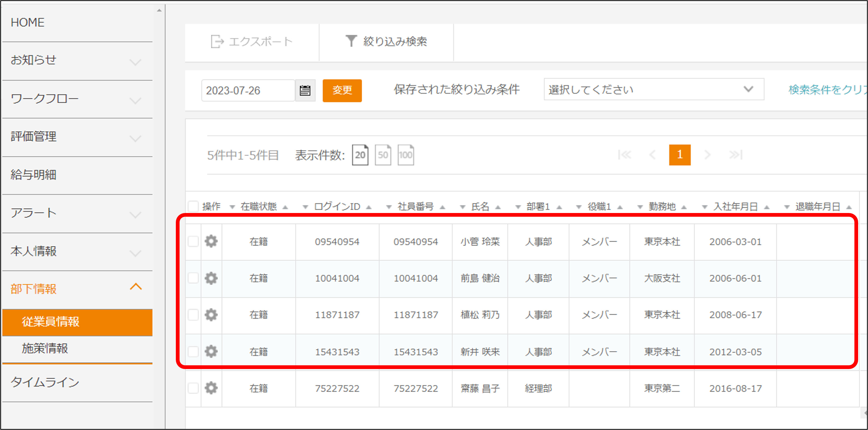Jump to the last results page
The height and width of the screenshot is (430, 868).
[x=736, y=155]
